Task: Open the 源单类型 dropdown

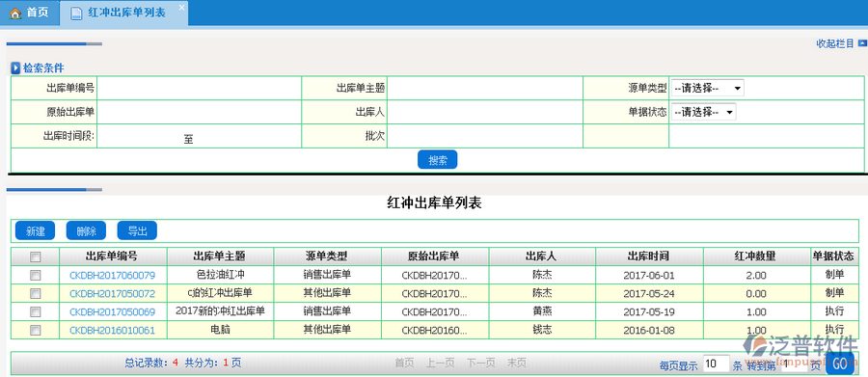Action: [708, 88]
